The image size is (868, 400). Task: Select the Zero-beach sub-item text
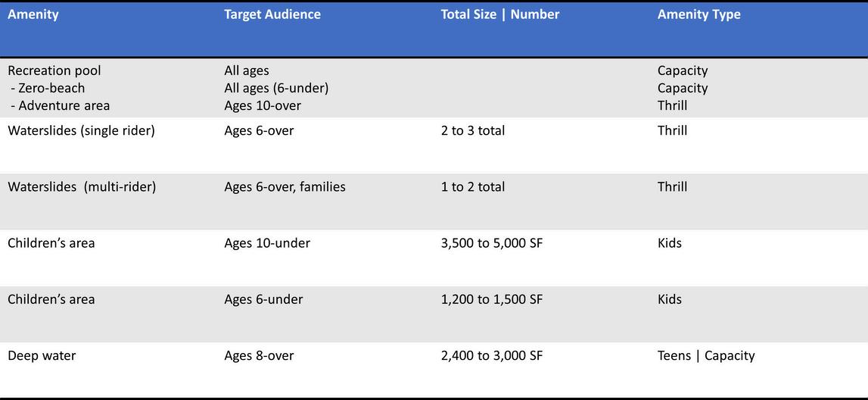(x=48, y=88)
